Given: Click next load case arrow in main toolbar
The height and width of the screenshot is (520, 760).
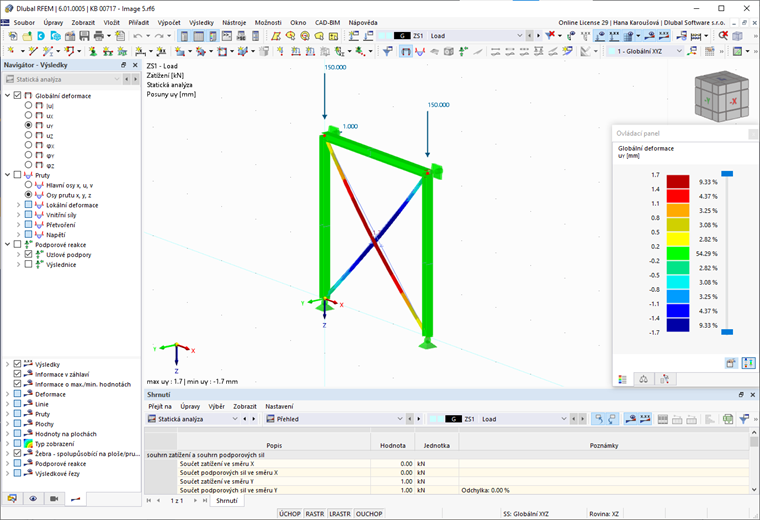Looking at the screenshot, I should point(538,36).
